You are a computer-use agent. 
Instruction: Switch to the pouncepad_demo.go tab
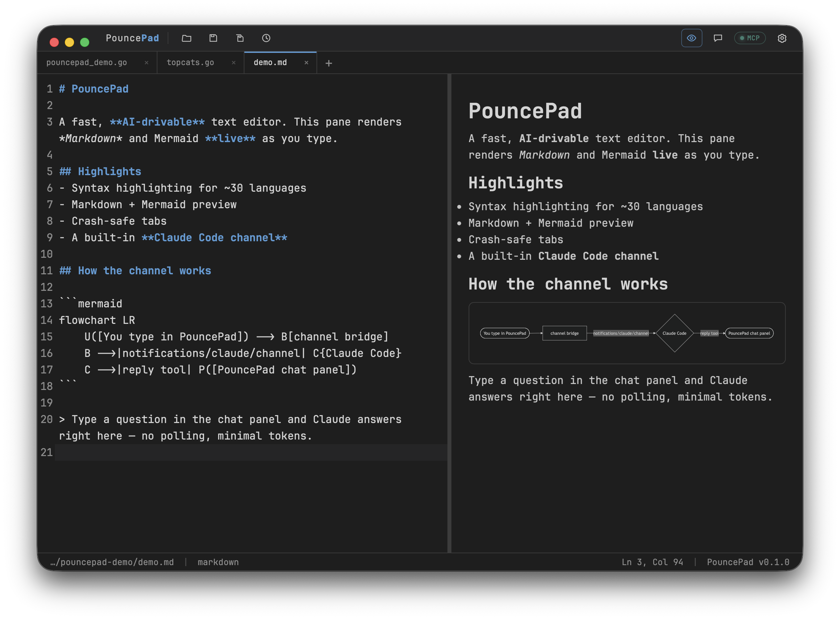tap(87, 63)
